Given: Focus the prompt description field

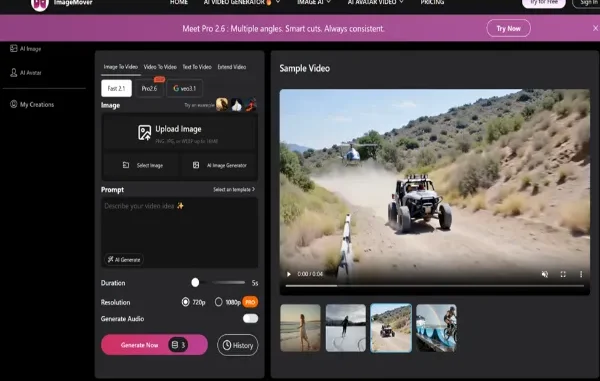Looking at the screenshot, I should [179, 232].
